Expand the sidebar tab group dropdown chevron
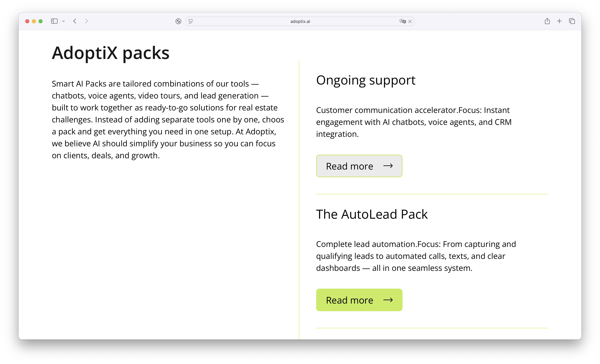Screen dimensions: 600x364 pos(63,21)
